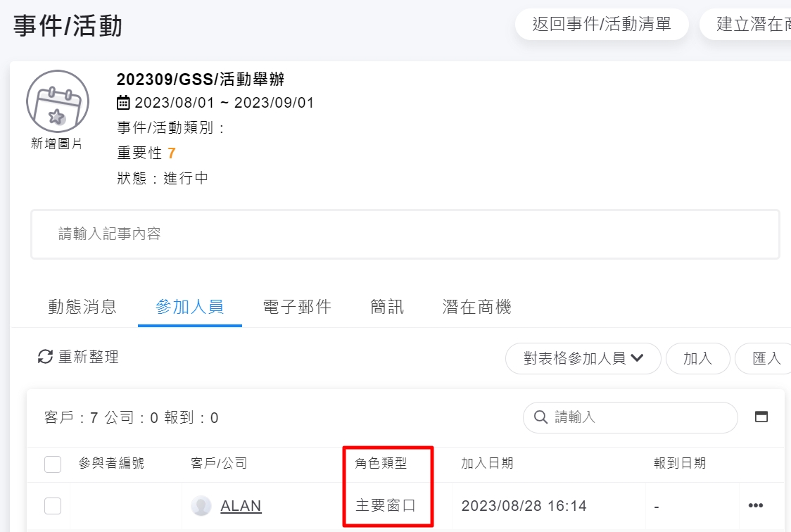This screenshot has height=532, width=791.
Task: Open the 對表格參加人員 dropdown
Action: [583, 358]
